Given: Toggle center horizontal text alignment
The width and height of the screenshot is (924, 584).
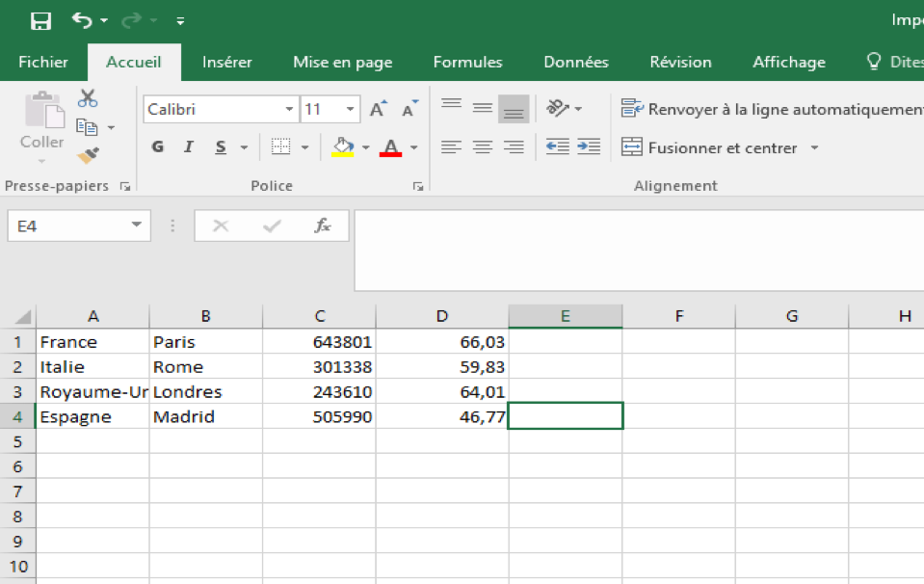Looking at the screenshot, I should click(483, 147).
